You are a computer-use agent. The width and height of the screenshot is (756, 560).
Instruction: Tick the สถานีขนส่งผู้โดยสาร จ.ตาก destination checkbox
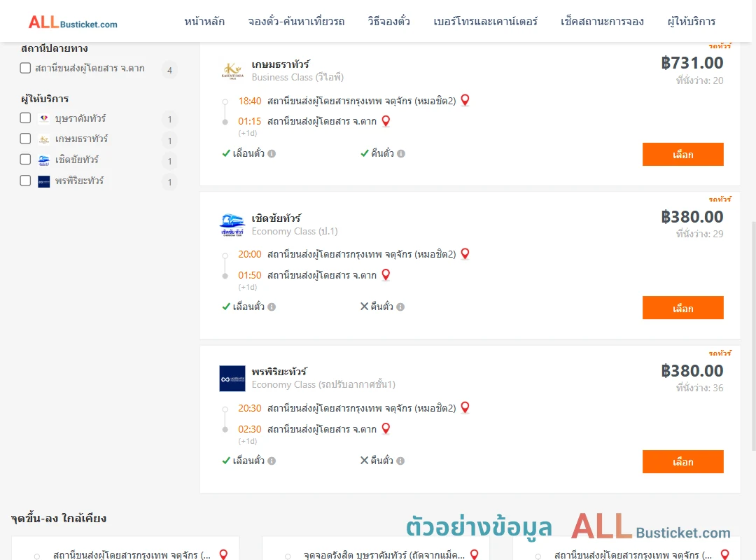click(26, 68)
